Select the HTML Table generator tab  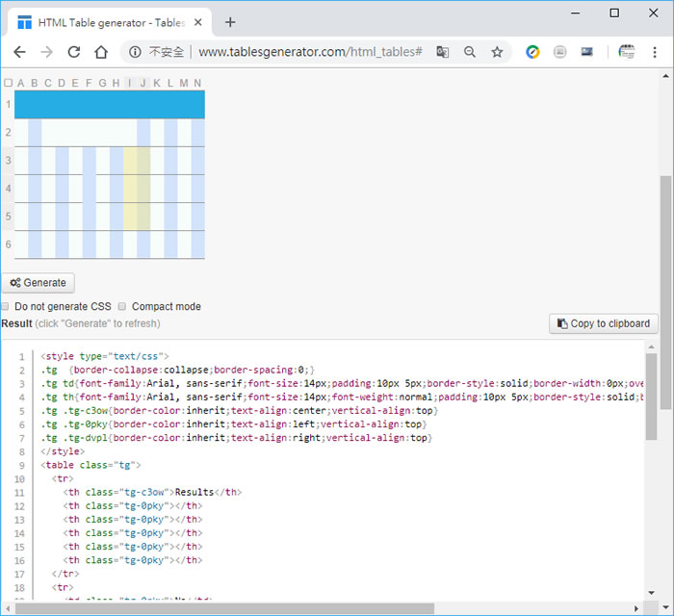110,22
